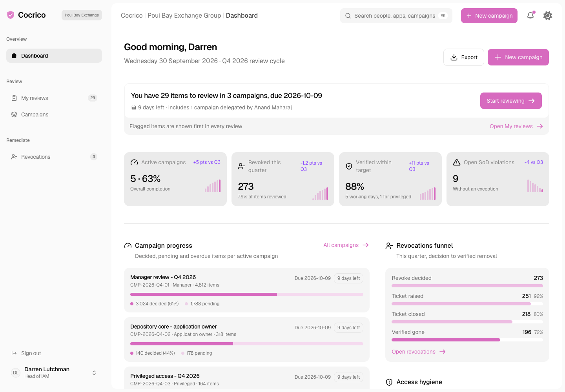565x392 pixels.
Task: Click the Campaign progress gauge icon
Action: 128,246
